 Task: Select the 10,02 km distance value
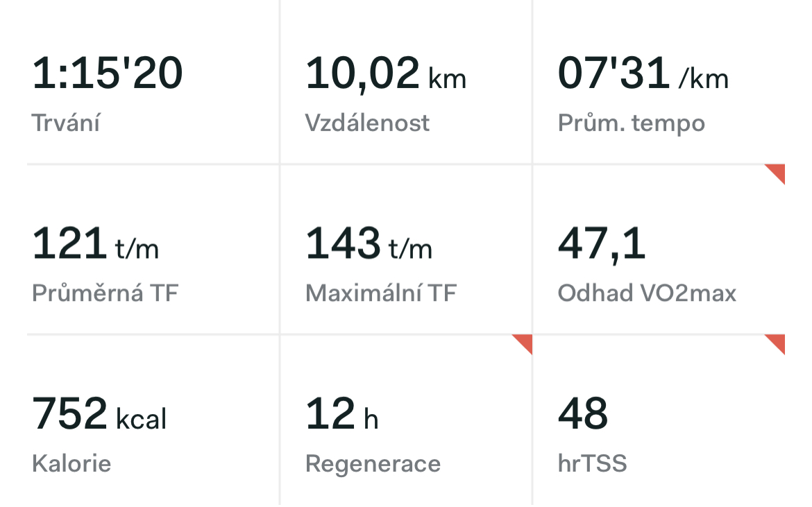pyautogui.click(x=386, y=74)
